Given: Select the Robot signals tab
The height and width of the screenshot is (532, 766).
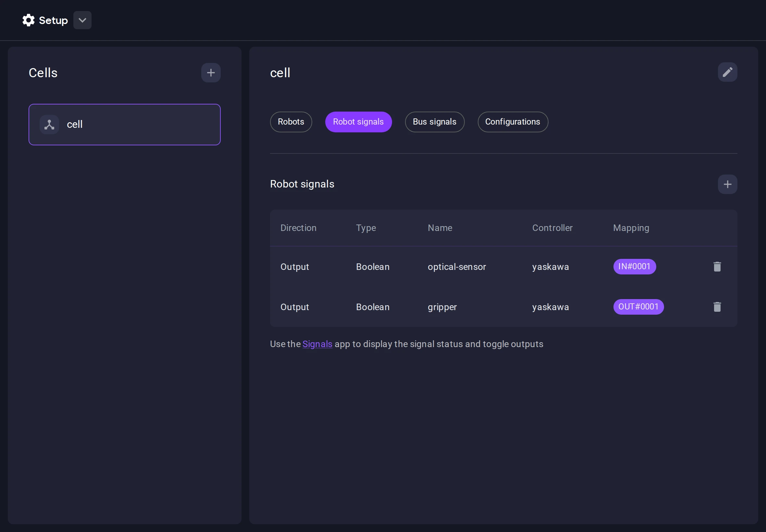Looking at the screenshot, I should point(358,122).
